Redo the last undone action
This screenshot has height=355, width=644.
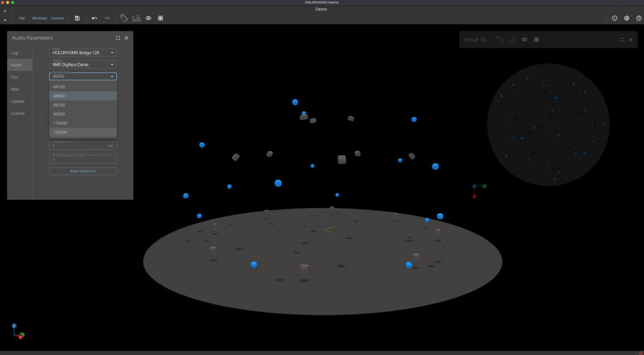tap(107, 18)
